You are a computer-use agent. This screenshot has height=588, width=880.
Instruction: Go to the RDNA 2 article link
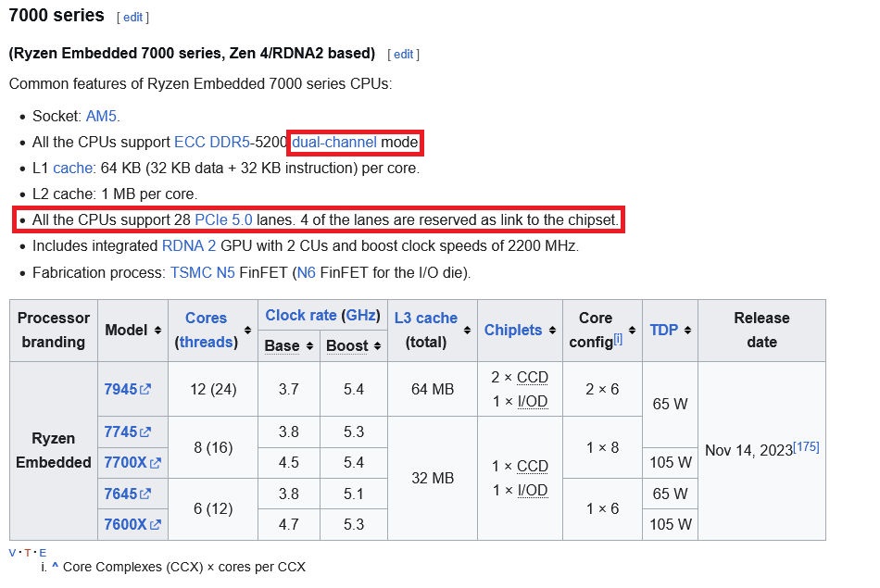[189, 246]
